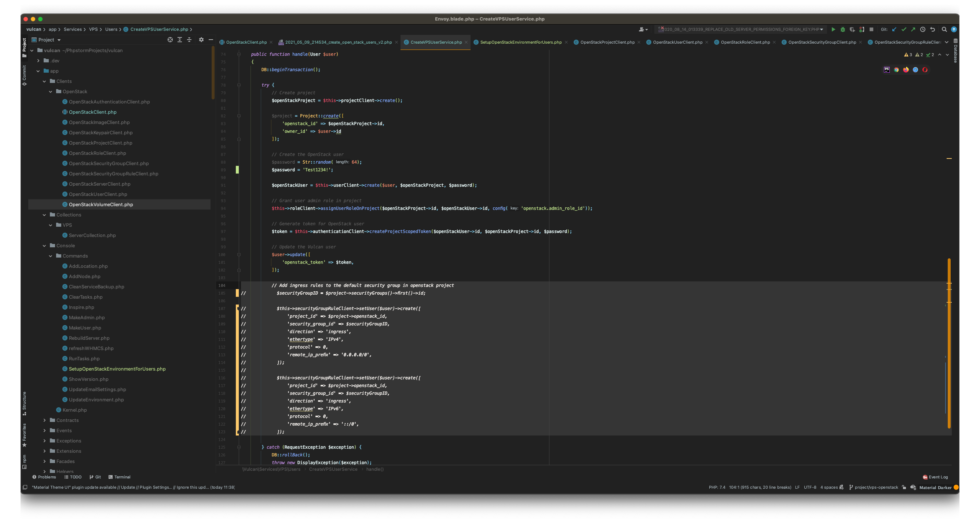Open Git show history clock icon
Viewport: 980px width, 521px height.
click(x=922, y=29)
